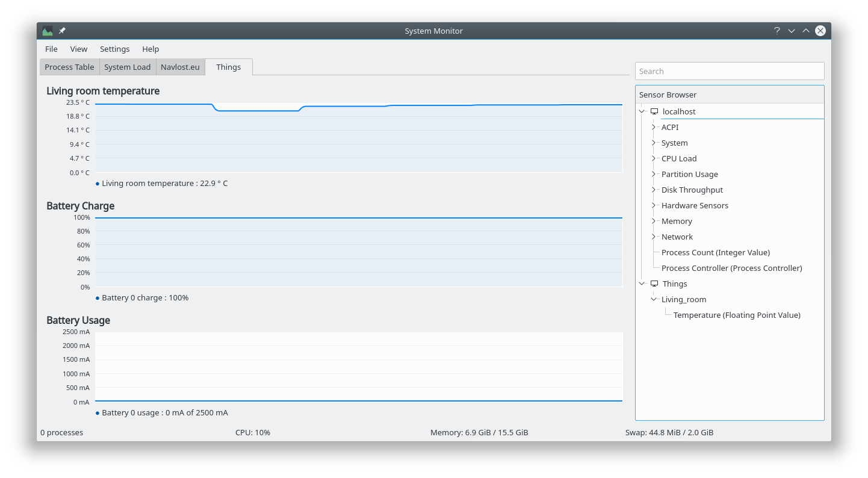The height and width of the screenshot is (478, 868).
Task: Select Process Count (Integer Value) sensor
Action: 715,252
